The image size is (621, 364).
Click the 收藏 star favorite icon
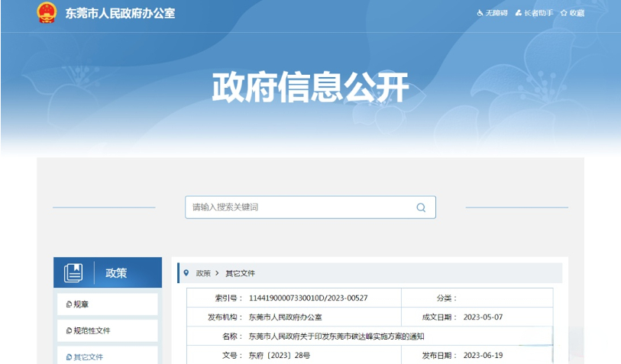click(x=564, y=13)
